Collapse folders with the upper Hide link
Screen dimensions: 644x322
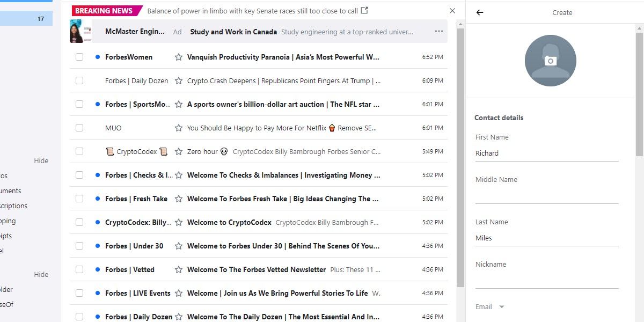(41, 160)
